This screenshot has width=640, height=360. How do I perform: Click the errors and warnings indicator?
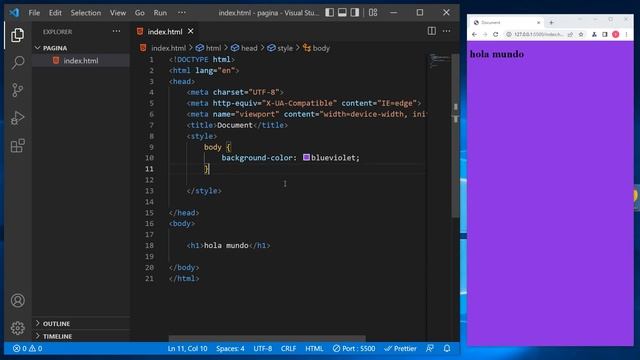click(x=27, y=349)
